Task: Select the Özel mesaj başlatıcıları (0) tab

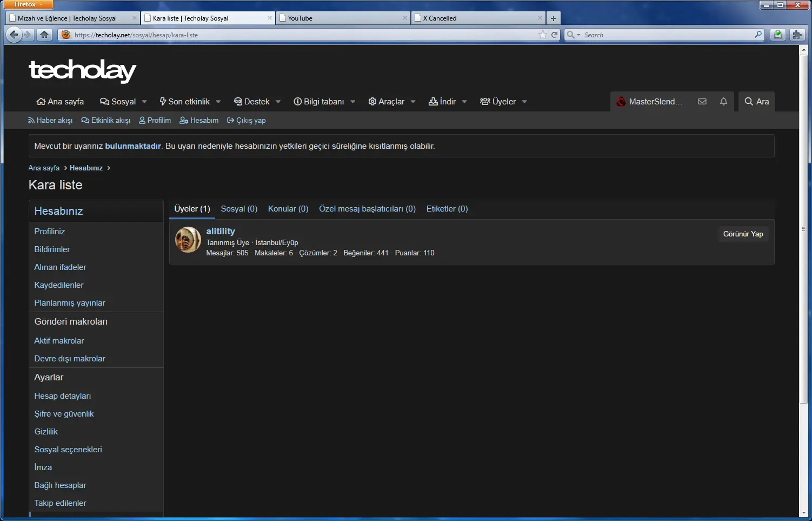Action: click(367, 209)
